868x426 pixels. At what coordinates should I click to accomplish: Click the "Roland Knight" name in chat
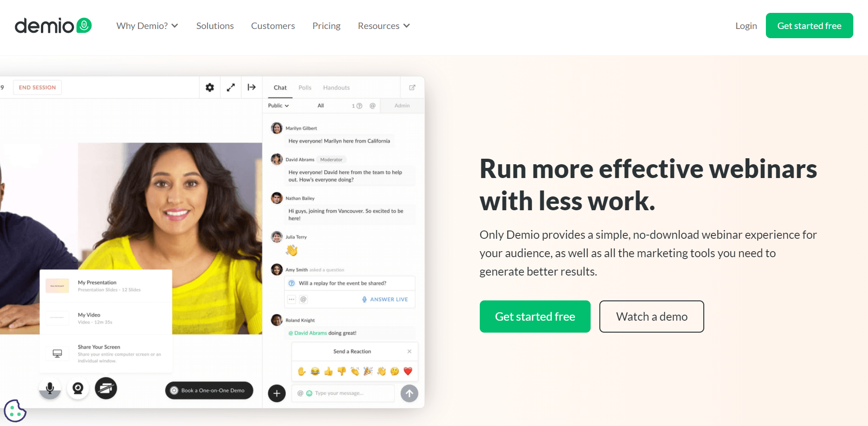pyautogui.click(x=300, y=320)
